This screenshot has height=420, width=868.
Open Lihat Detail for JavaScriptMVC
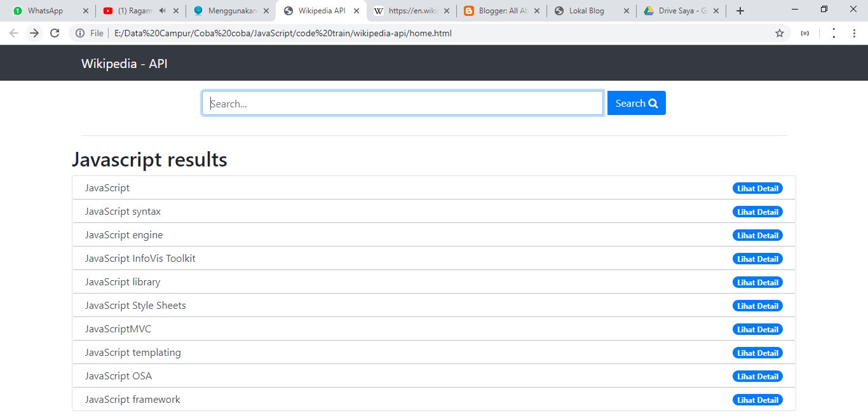pyautogui.click(x=757, y=329)
